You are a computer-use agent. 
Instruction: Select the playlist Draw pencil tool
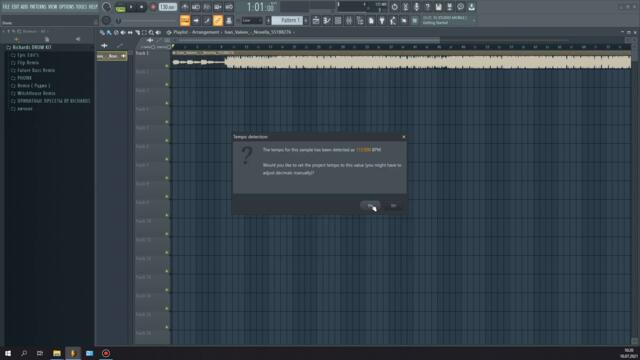coord(102,32)
